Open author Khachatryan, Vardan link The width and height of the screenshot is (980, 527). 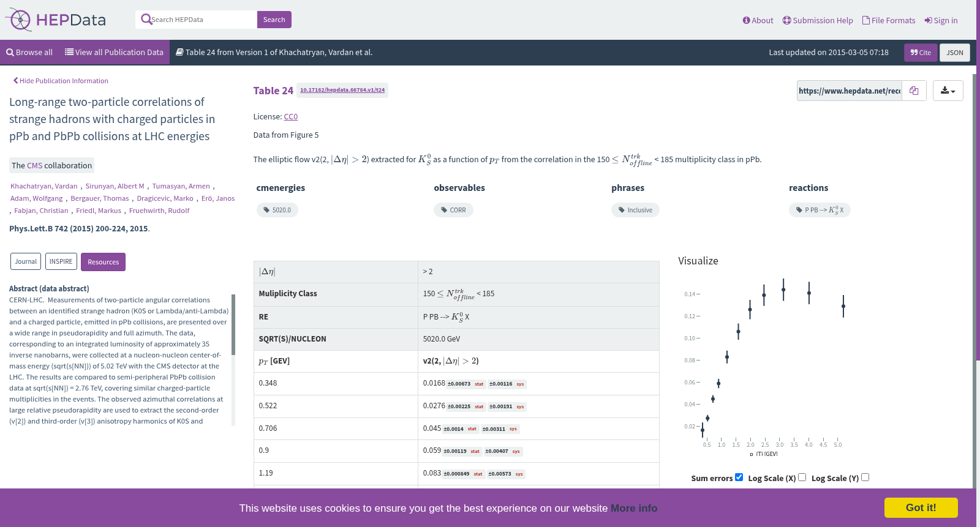click(x=44, y=186)
